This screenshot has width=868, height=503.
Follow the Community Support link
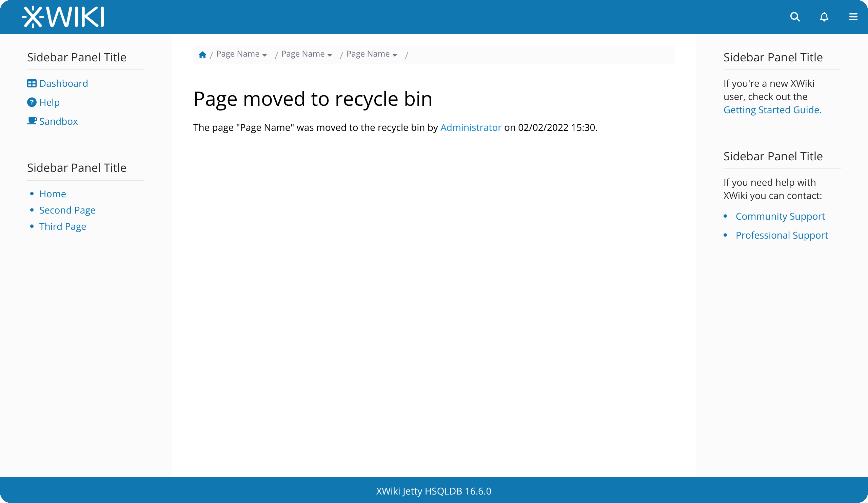point(780,216)
